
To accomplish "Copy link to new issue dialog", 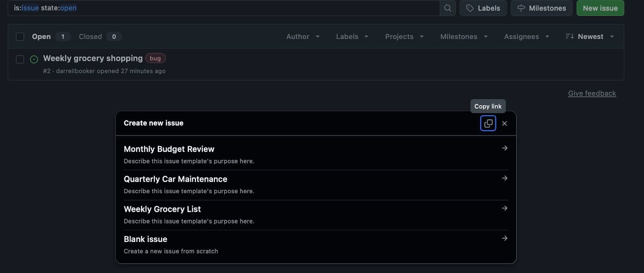I will tap(488, 123).
